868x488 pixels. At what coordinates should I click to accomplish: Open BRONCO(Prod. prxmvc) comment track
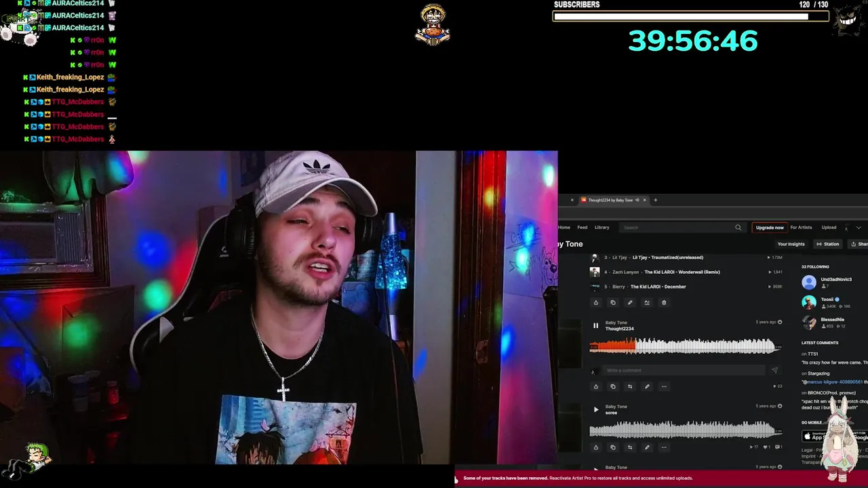click(x=831, y=393)
